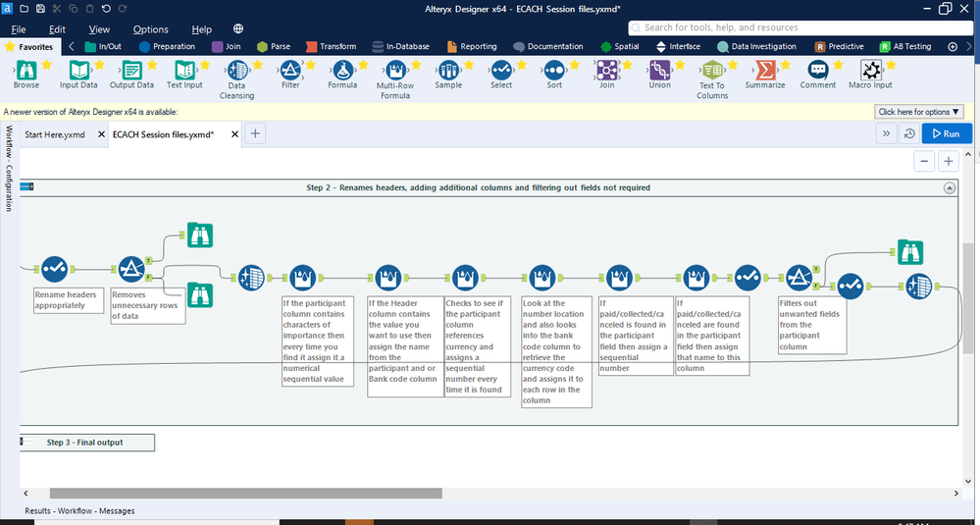Toggle favorite star on Filter tool
This screenshot has height=525, width=980.
click(x=310, y=65)
